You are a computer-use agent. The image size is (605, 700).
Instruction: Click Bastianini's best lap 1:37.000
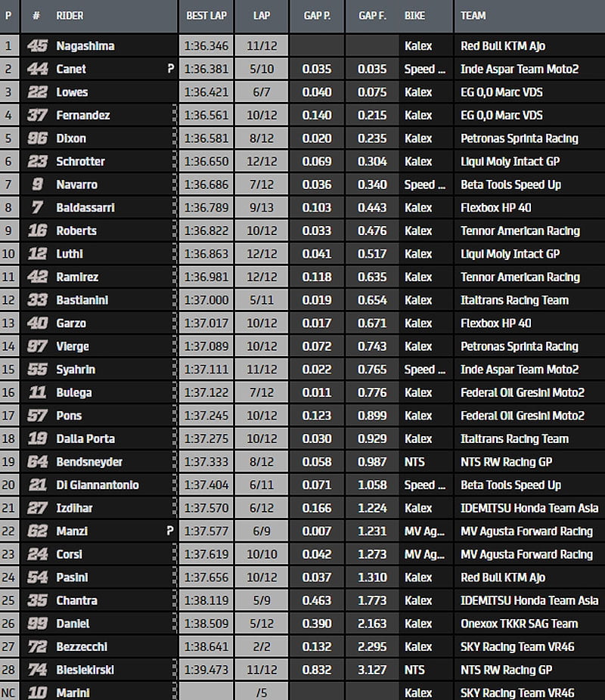pos(206,300)
